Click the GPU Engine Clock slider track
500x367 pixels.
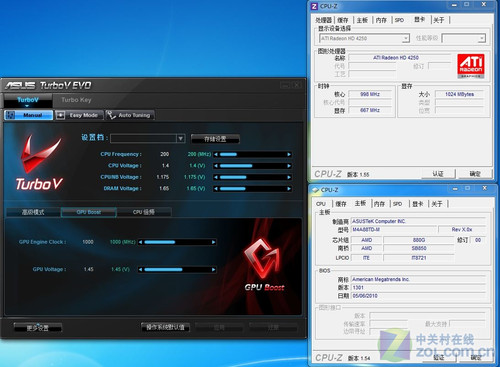click(177, 242)
